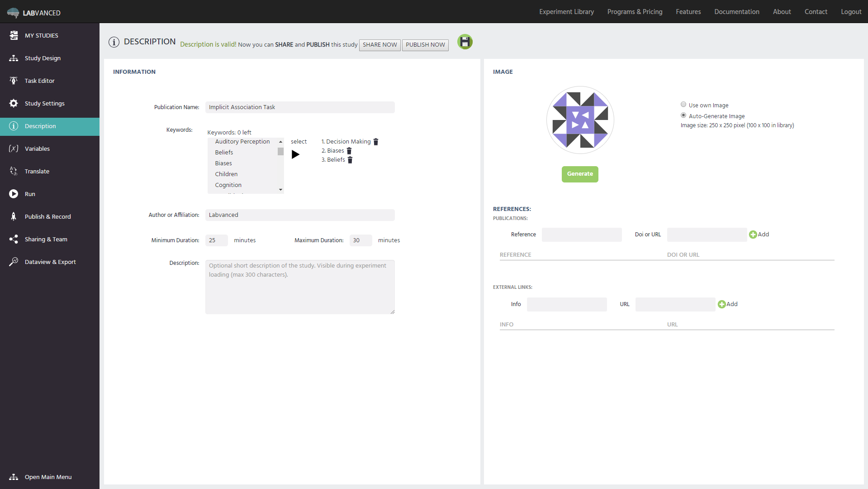Select the Auto-Generate Image radio button
Image resolution: width=868 pixels, height=489 pixels.
[683, 115]
